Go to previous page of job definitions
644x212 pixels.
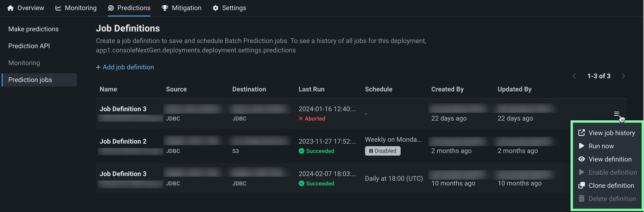574,76
